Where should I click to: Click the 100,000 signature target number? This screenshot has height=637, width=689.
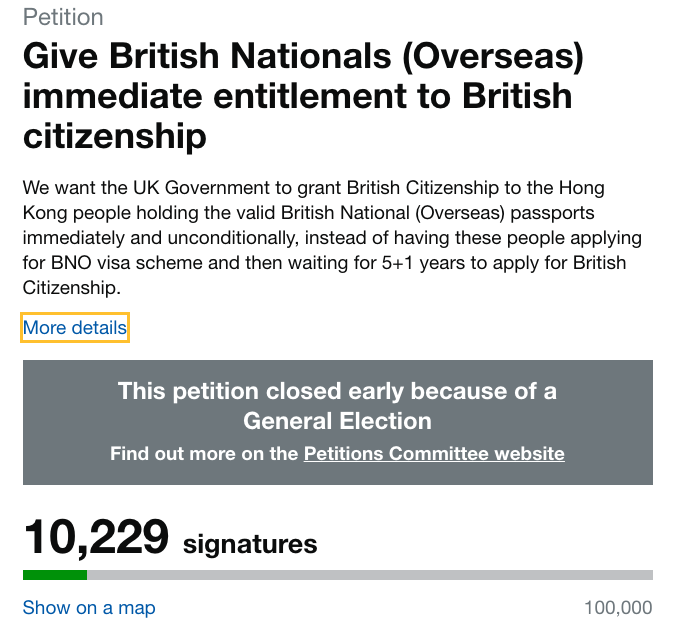pos(618,607)
